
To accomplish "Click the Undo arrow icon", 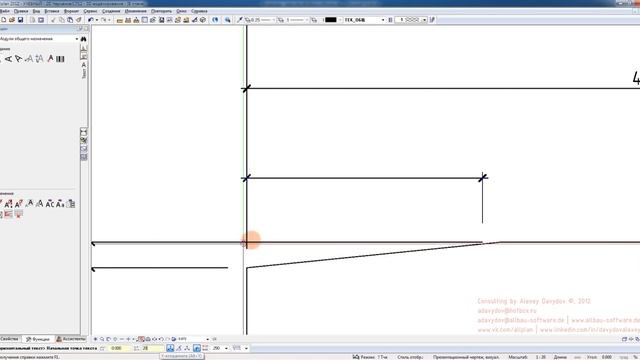I will (91, 20).
